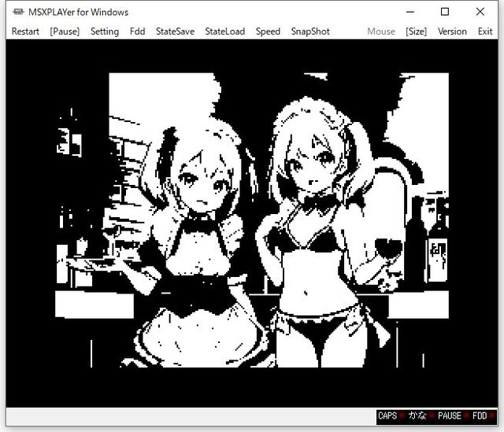The height and width of the screenshot is (432, 504).
Task: Click the MSXPLAYer app icon in title bar
Action: pos(18,12)
